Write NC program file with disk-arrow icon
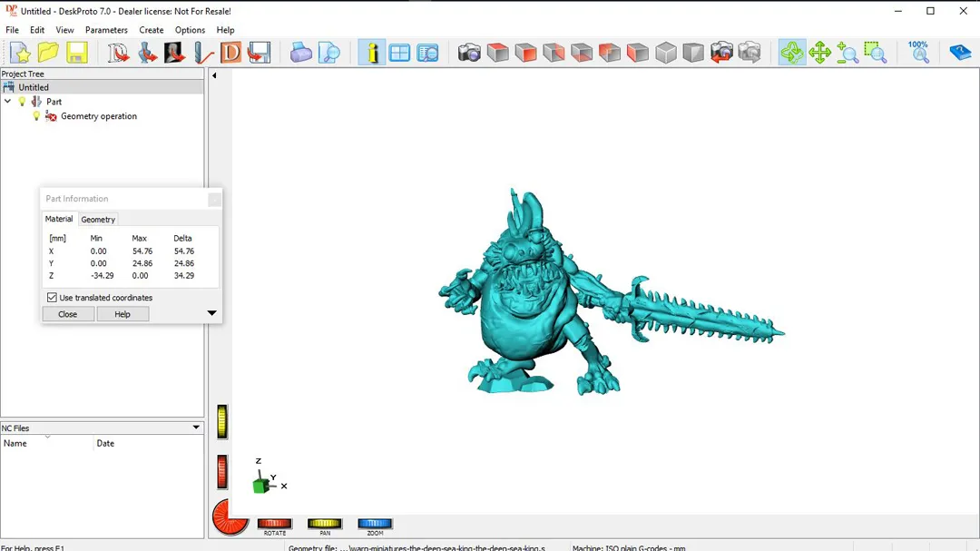This screenshot has height=551, width=980. coord(259,53)
